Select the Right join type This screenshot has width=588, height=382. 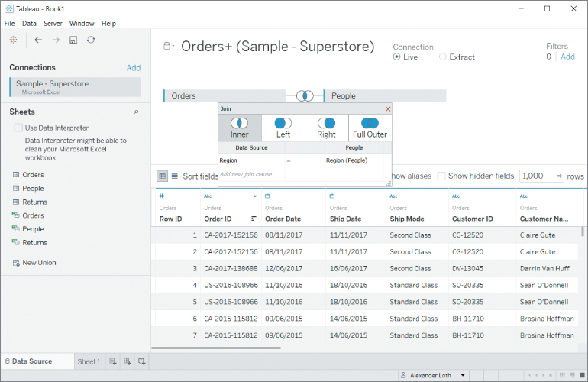click(x=327, y=128)
